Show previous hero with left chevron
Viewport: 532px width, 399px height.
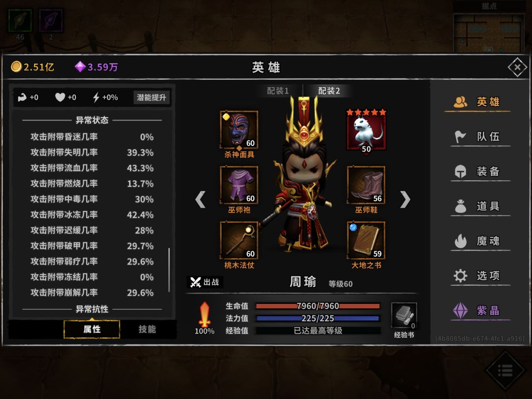click(x=200, y=199)
